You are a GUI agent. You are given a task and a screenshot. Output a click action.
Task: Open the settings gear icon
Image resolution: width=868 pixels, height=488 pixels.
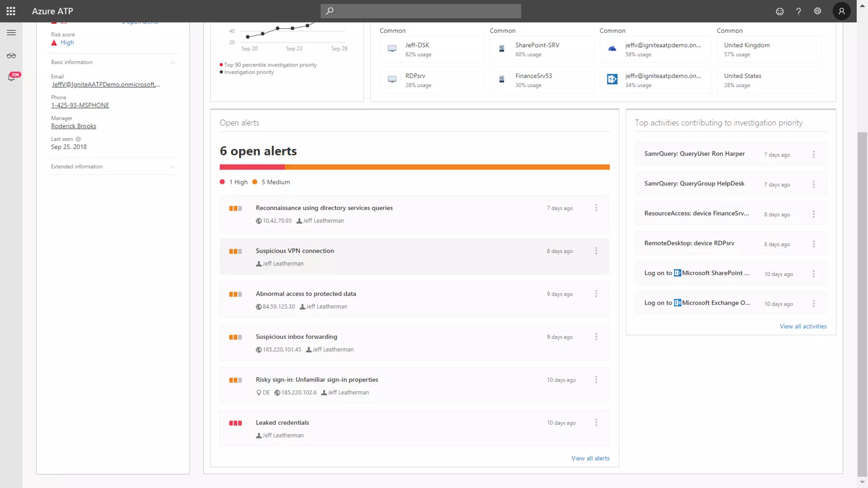click(818, 11)
